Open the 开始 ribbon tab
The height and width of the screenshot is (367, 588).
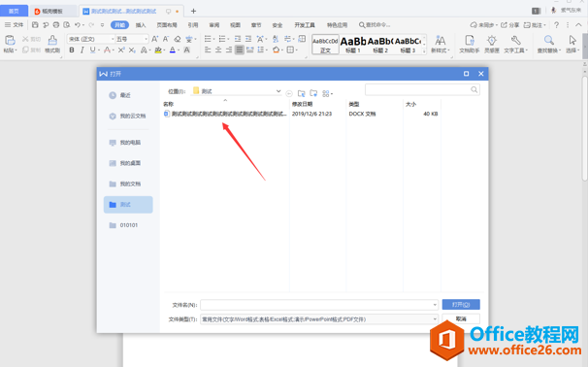click(x=119, y=25)
